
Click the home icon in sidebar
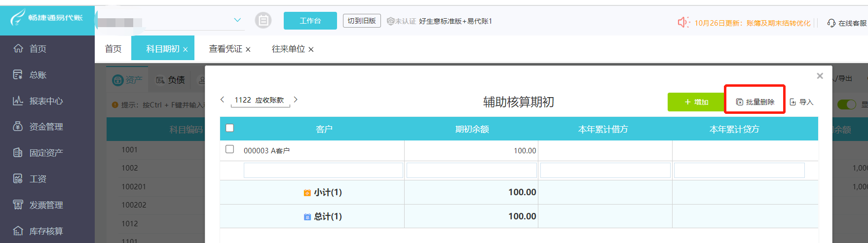click(x=18, y=48)
